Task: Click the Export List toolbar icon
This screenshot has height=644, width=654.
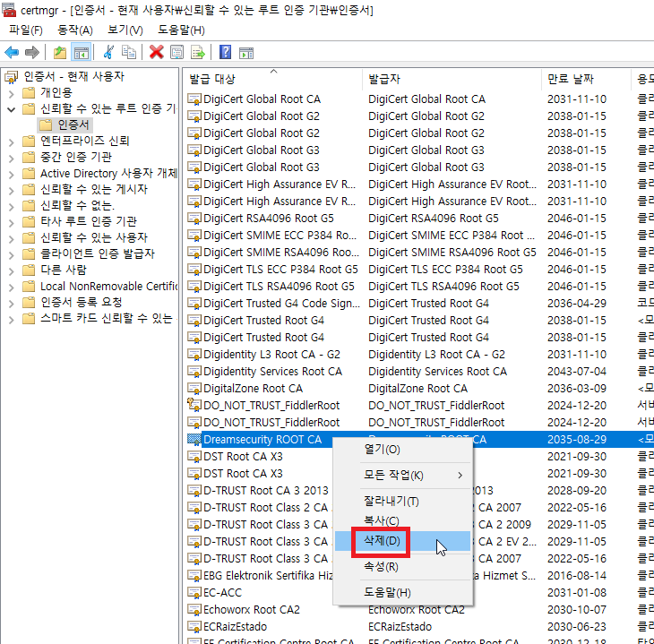Action: point(198,53)
